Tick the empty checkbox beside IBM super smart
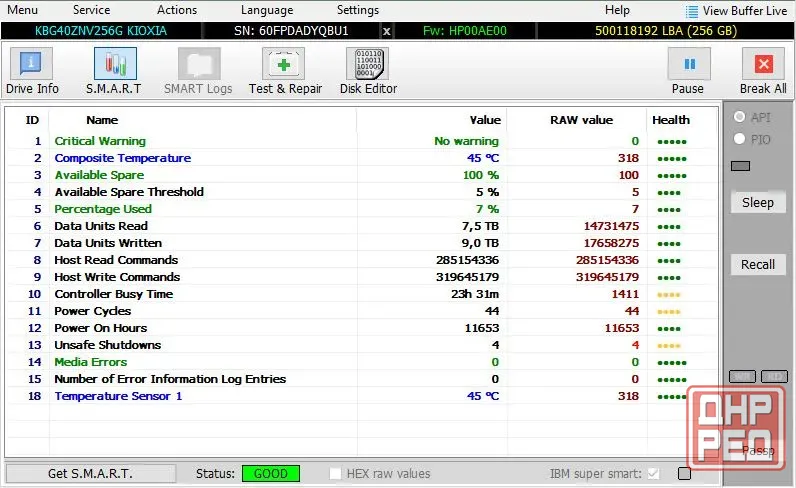The width and height of the screenshot is (796, 488). (684, 474)
